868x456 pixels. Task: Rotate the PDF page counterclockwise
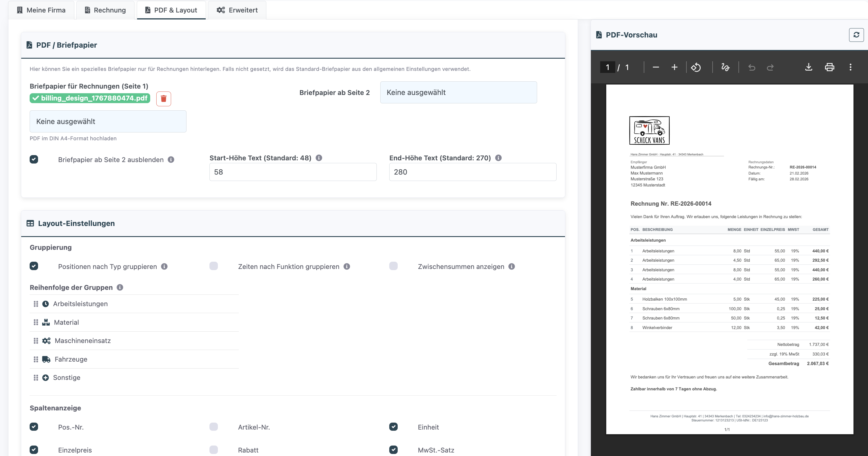pos(696,67)
